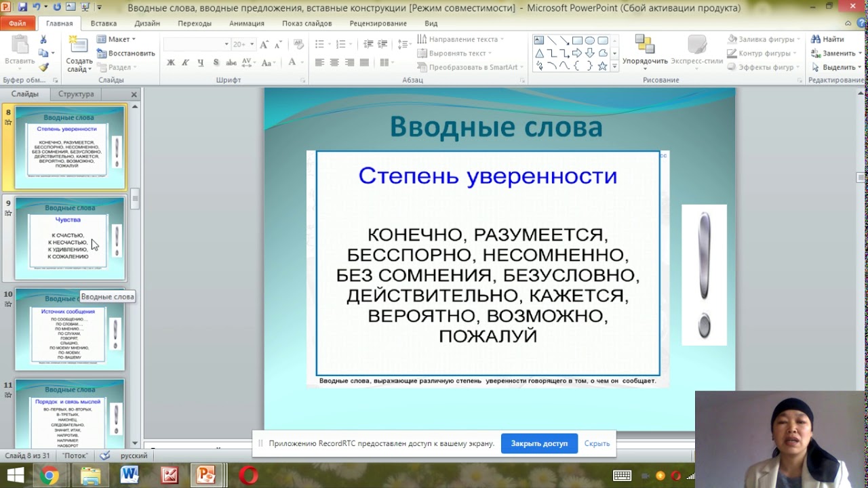Click the Redo icon in quick access toolbar
868x488 pixels.
pos(56,7)
